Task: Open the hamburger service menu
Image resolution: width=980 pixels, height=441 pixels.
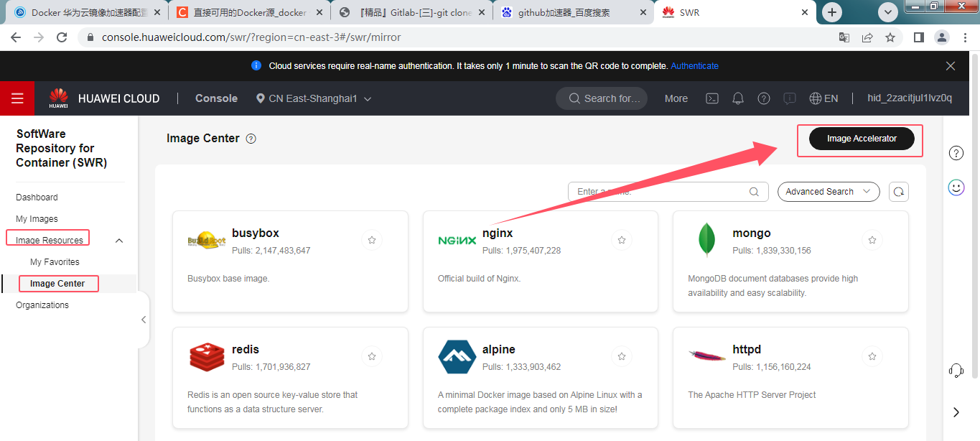Action: coord(17,98)
